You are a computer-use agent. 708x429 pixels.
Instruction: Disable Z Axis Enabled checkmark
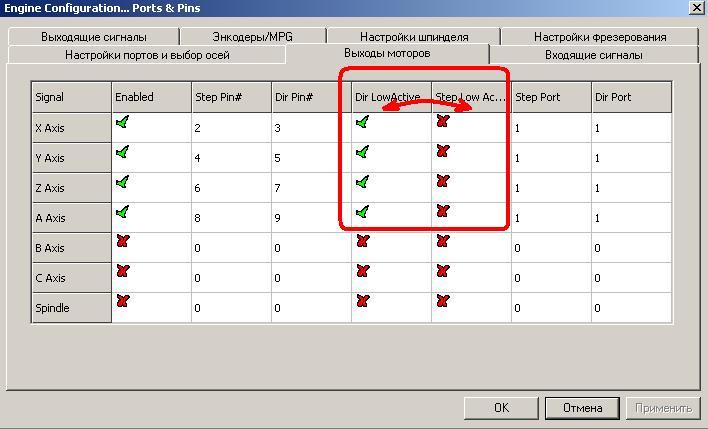(x=122, y=183)
